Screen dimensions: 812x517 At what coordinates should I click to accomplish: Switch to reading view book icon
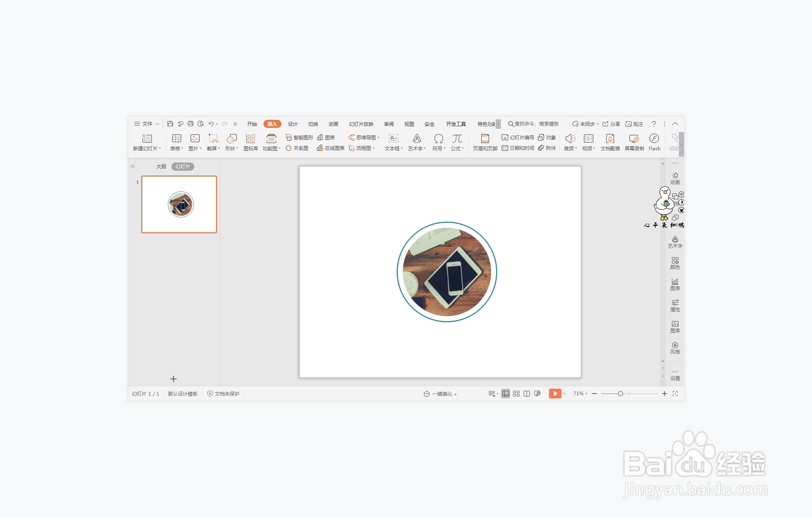pos(527,394)
